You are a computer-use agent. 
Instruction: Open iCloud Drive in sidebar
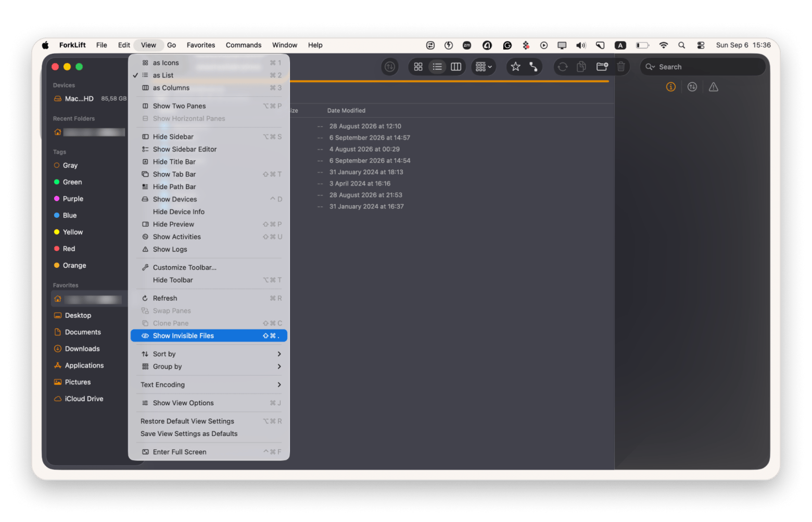coord(84,399)
